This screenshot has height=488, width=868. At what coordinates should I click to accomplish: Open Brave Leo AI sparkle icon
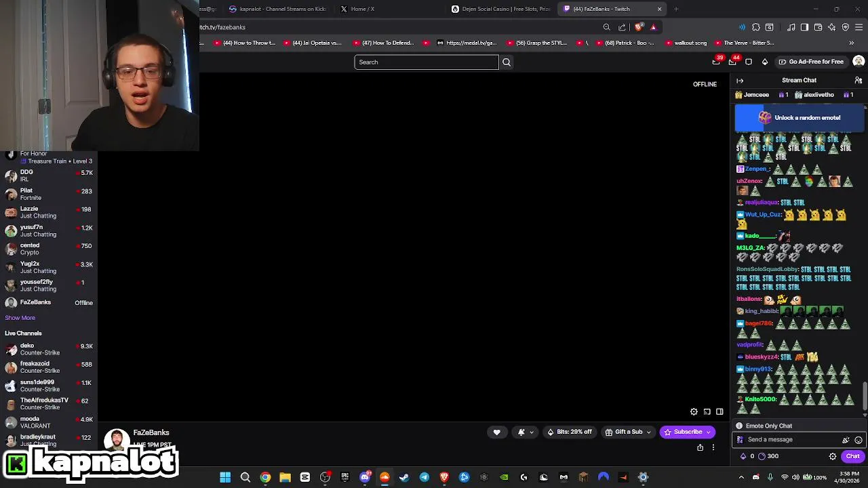(832, 27)
